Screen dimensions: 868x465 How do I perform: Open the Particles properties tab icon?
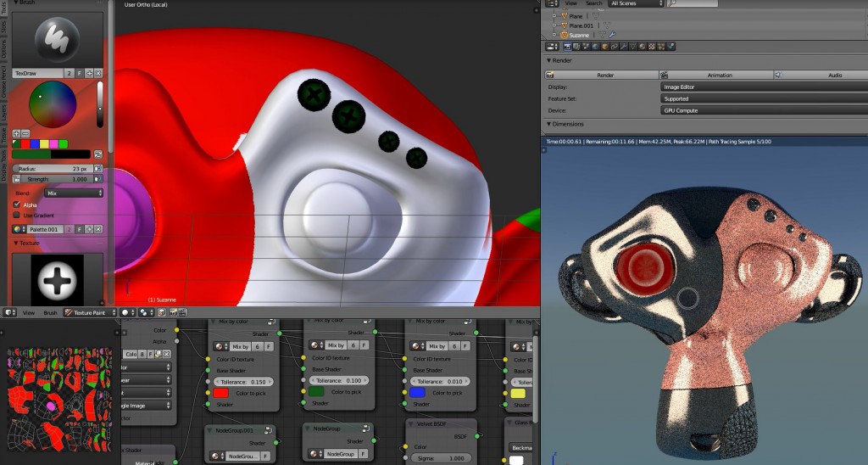661,47
